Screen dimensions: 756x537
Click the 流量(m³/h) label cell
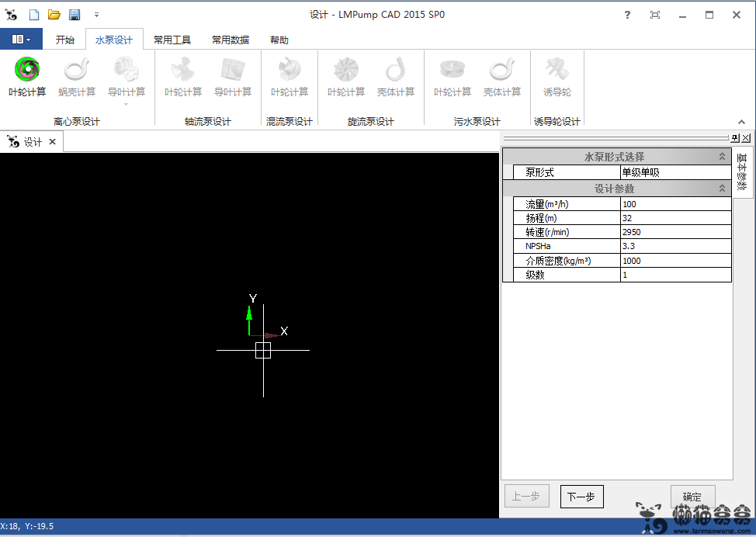(x=567, y=204)
